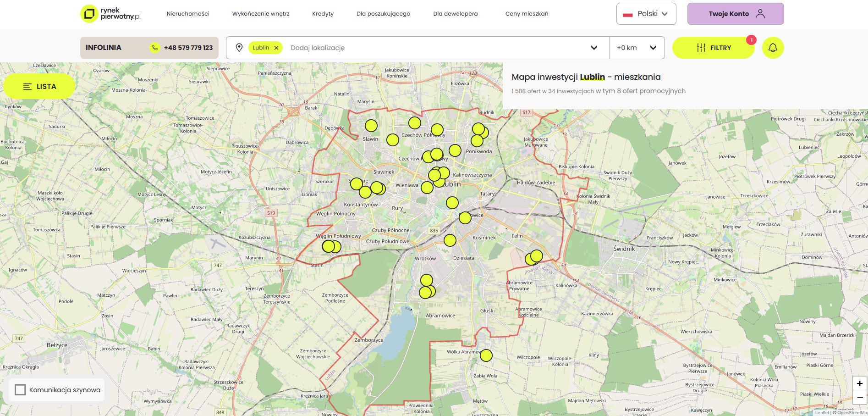Open the notification bell icon

(x=773, y=47)
